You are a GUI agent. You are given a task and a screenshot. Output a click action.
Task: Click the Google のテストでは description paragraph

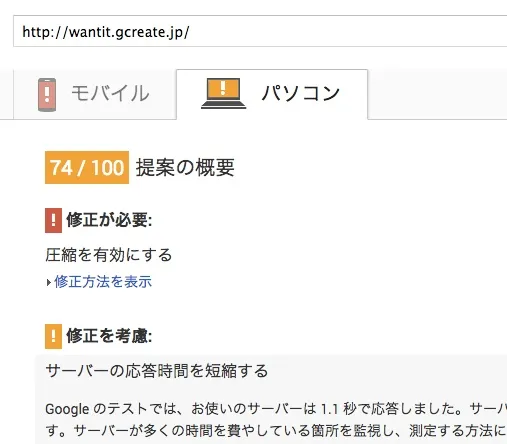[276, 420]
